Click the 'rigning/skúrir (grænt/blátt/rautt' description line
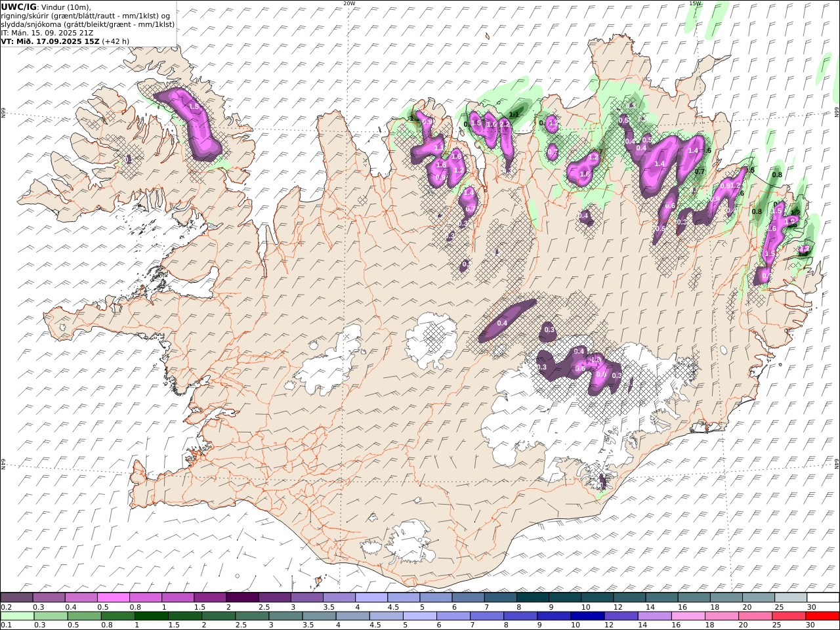Viewport: 840px width, 630px height. coord(85,15)
